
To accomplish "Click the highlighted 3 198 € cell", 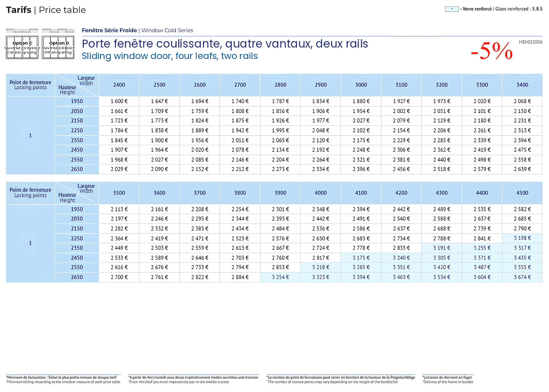I will (x=522, y=238).
